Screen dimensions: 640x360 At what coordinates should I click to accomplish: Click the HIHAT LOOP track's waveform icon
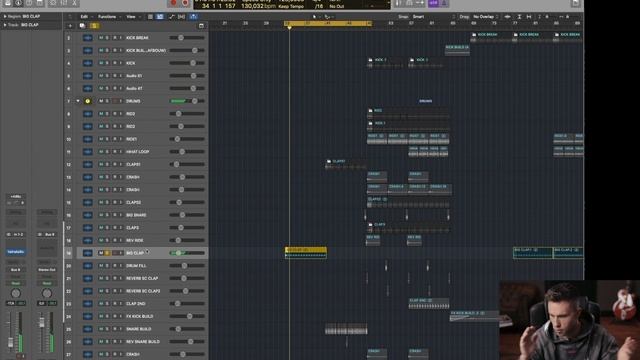[87, 152]
